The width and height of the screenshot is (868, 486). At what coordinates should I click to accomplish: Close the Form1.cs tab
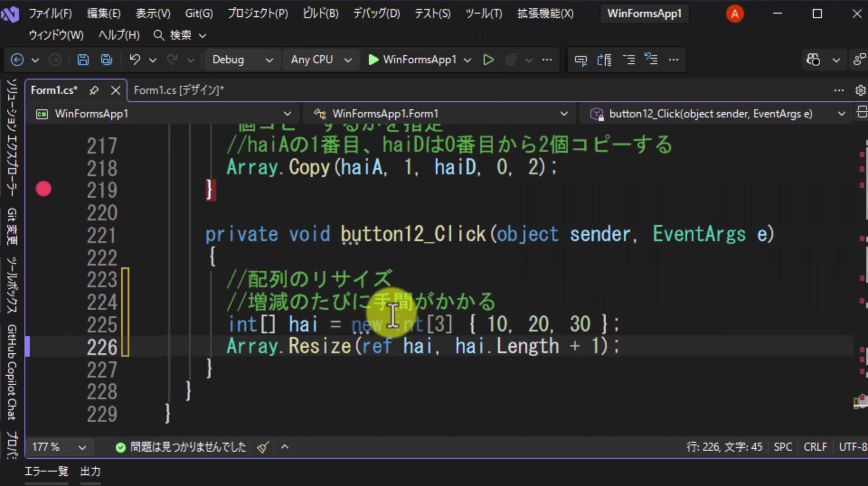pos(116,90)
